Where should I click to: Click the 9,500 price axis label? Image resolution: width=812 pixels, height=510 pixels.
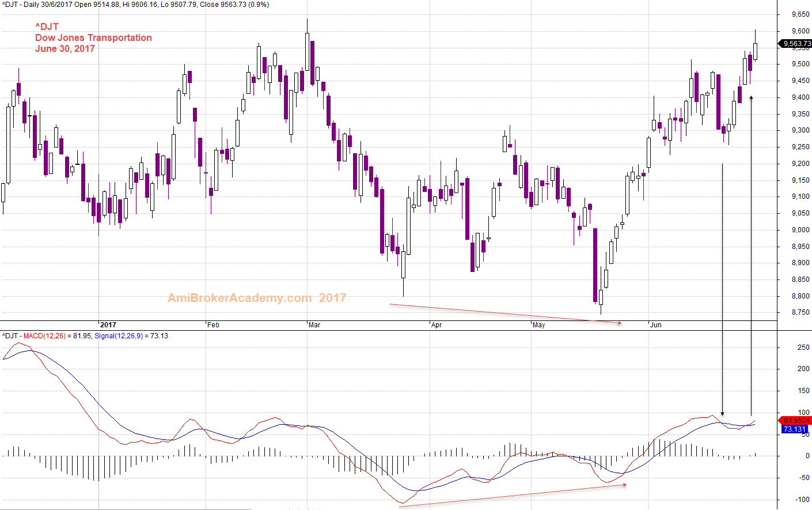[800, 64]
